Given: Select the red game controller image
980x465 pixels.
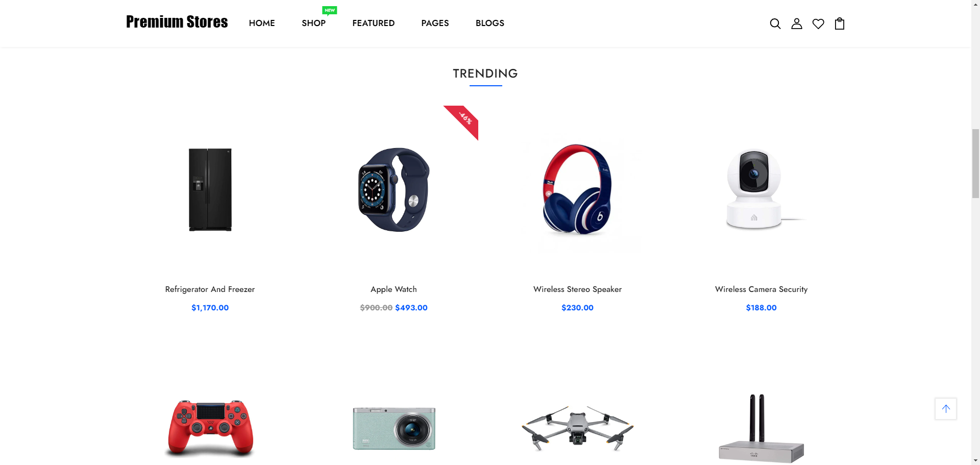Looking at the screenshot, I should pyautogui.click(x=210, y=428).
